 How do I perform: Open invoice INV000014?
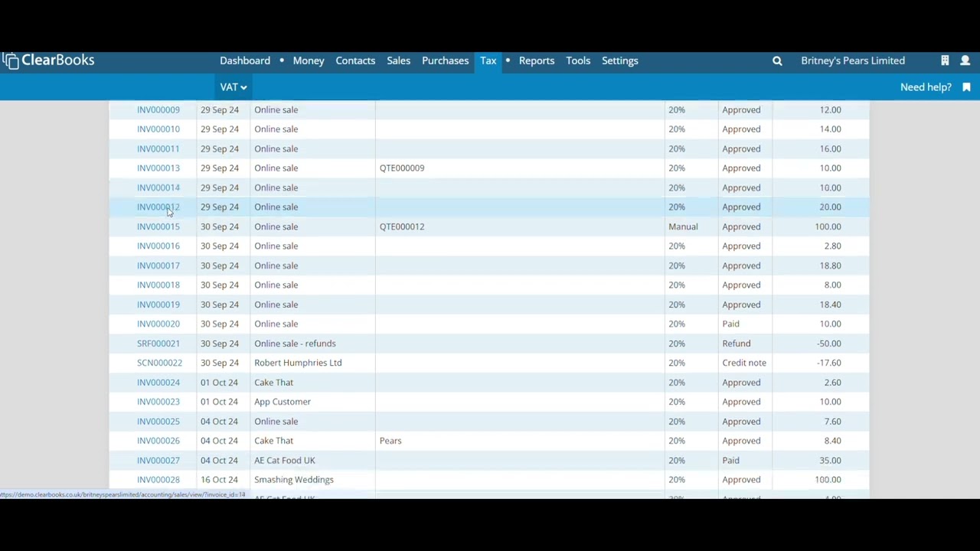(x=158, y=187)
